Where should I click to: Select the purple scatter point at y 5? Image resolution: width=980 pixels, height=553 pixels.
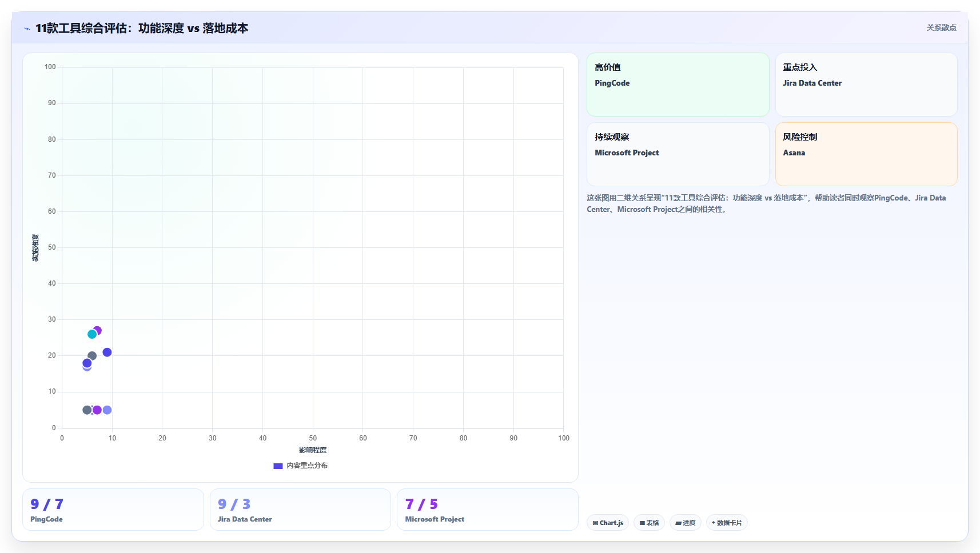coord(97,410)
